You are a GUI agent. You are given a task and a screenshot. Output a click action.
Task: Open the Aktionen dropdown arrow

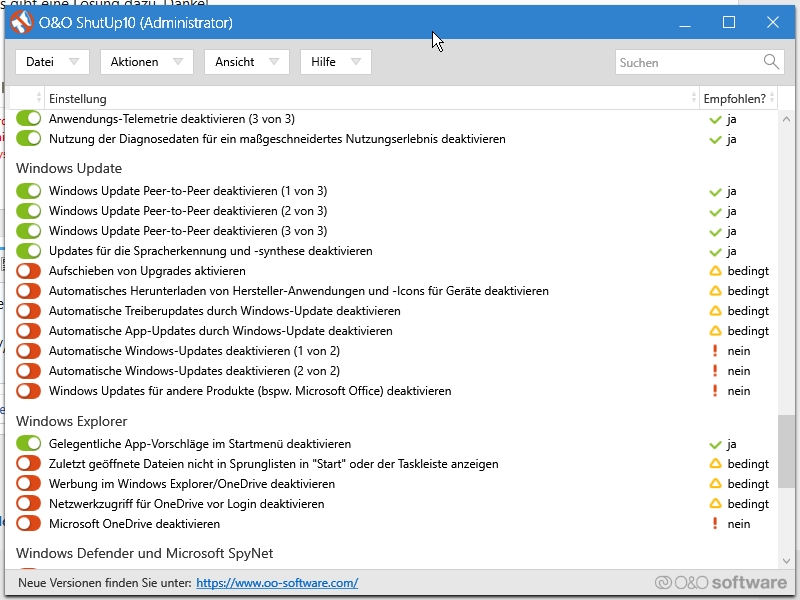point(178,62)
